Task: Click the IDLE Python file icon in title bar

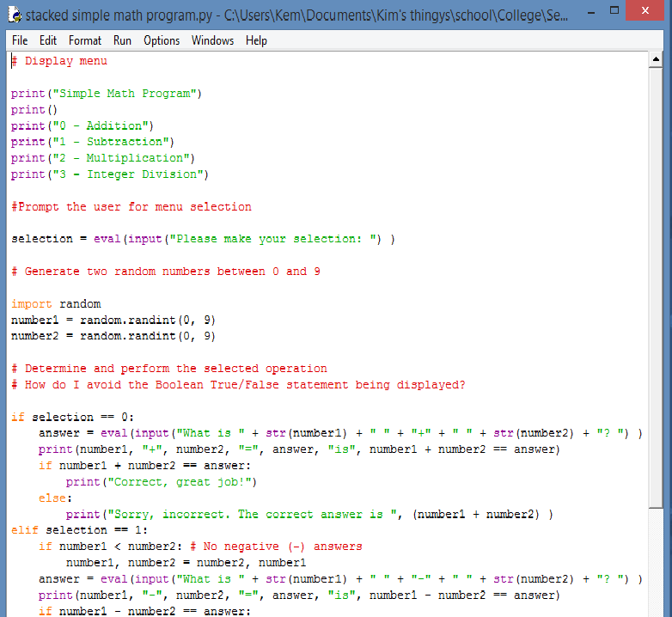Action: [15, 15]
